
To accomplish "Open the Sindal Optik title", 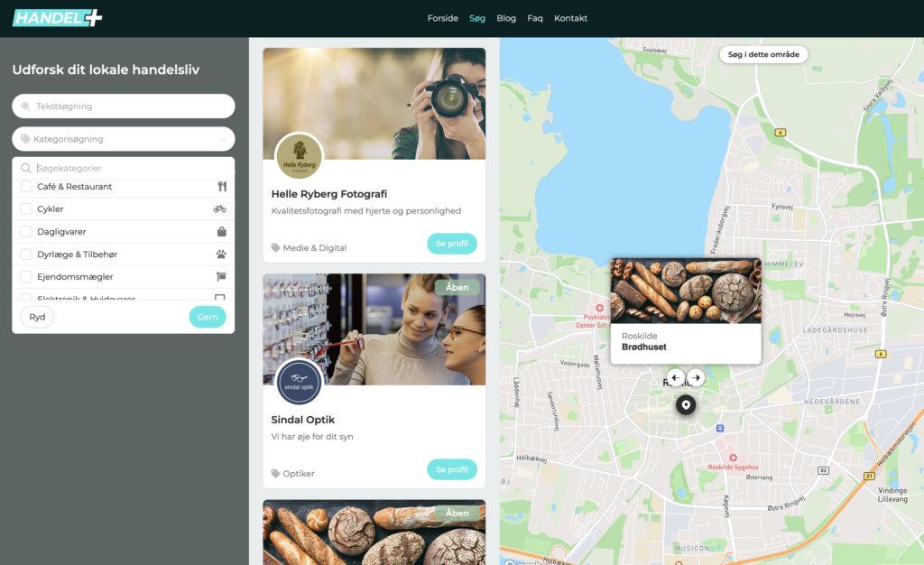I will [303, 420].
